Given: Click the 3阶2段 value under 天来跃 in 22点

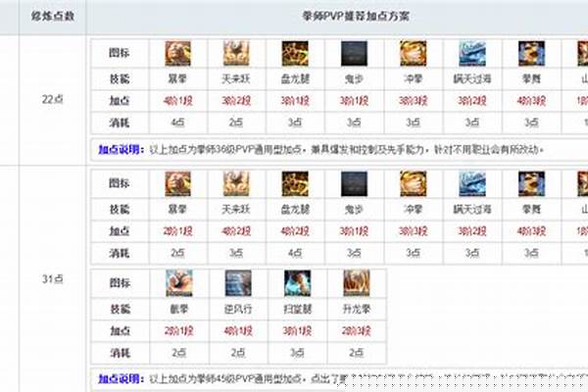Looking at the screenshot, I should [x=236, y=101].
